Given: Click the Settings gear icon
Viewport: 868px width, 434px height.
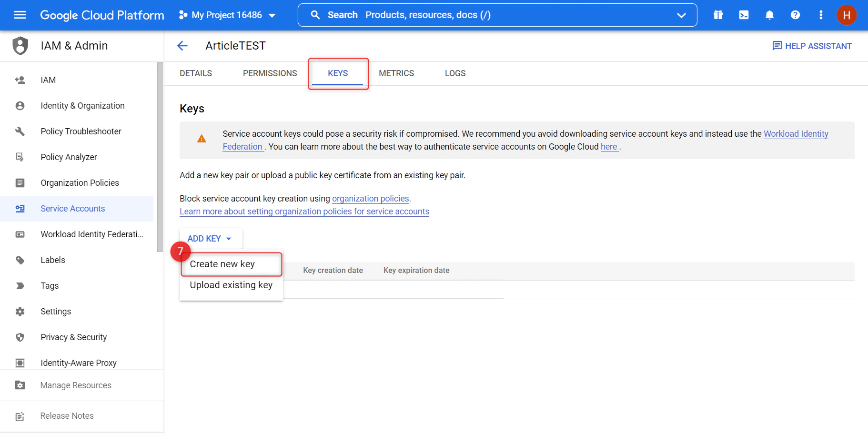Looking at the screenshot, I should [x=20, y=312].
